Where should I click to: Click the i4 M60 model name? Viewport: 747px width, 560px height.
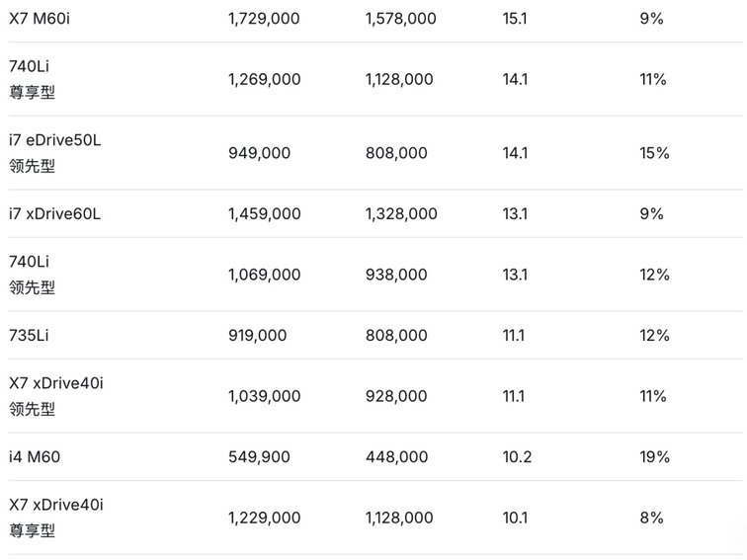[x=36, y=457]
